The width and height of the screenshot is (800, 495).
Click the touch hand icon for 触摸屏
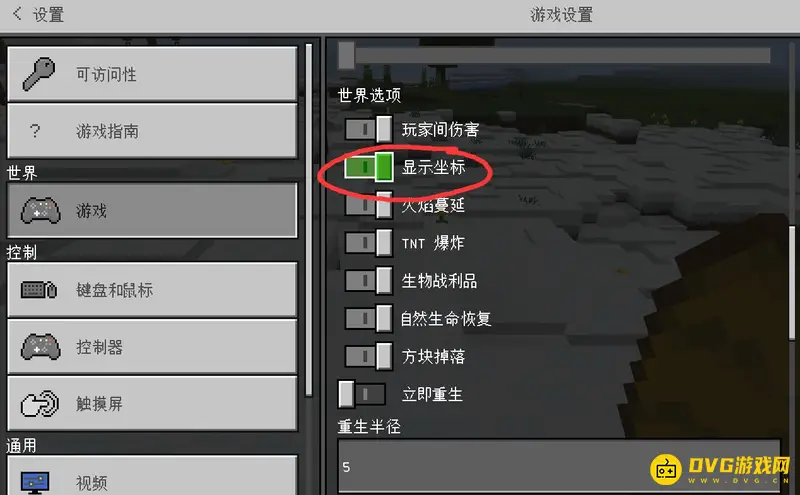[x=40, y=404]
